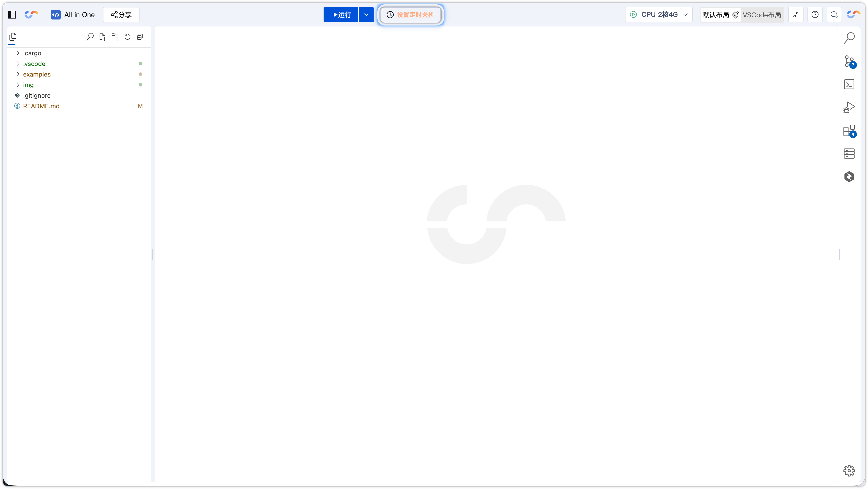
Task: Click the user avatar logo at top right
Action: pos(854,14)
